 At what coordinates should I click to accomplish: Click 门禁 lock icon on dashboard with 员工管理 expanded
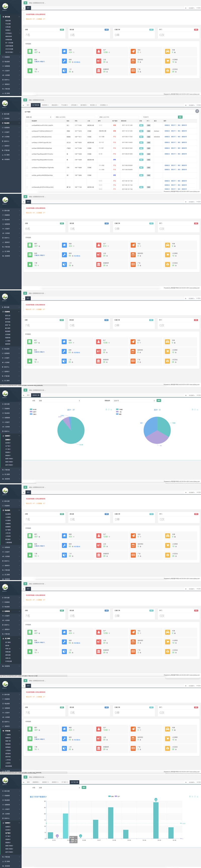(x=30, y=652)
